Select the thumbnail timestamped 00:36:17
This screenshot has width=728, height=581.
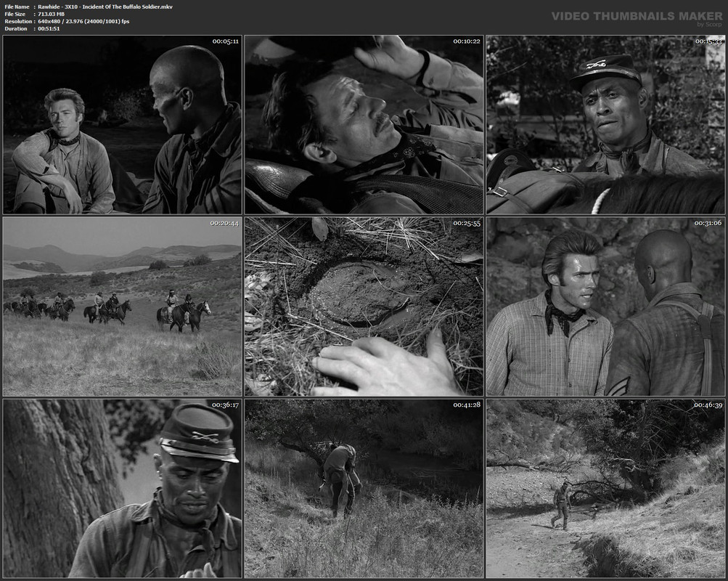[122, 488]
